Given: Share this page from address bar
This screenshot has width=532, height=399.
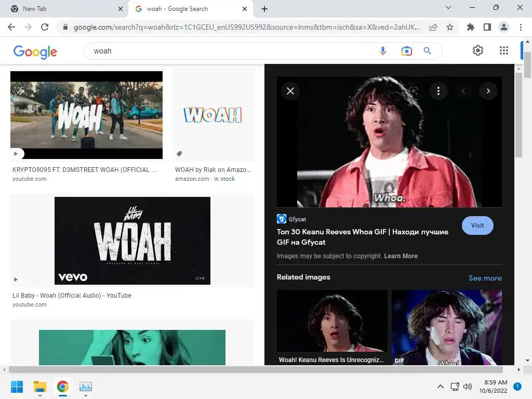Looking at the screenshot, I should coord(433,27).
